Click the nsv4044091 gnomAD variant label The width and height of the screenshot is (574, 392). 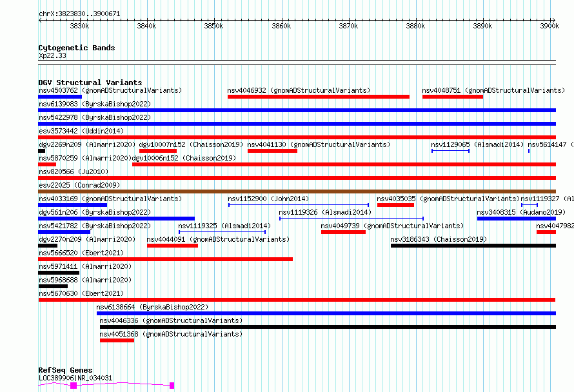[x=218, y=239]
